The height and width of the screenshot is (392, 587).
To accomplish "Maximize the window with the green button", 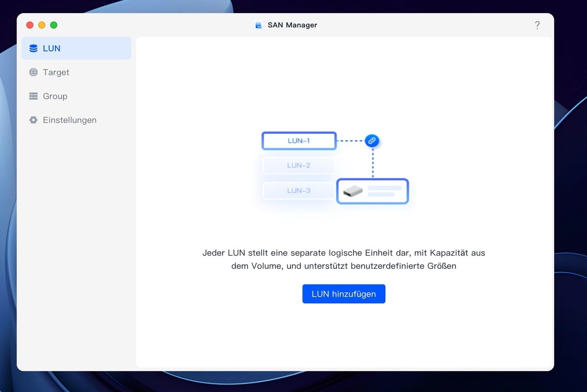I will tap(54, 25).
